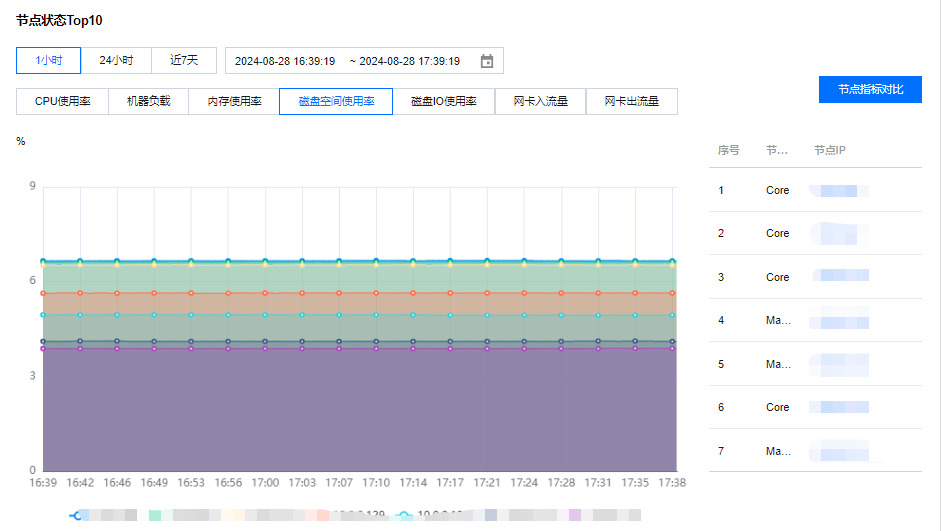The height and width of the screenshot is (531, 941).
Task: Open node IP link in row 7
Action: click(x=839, y=452)
